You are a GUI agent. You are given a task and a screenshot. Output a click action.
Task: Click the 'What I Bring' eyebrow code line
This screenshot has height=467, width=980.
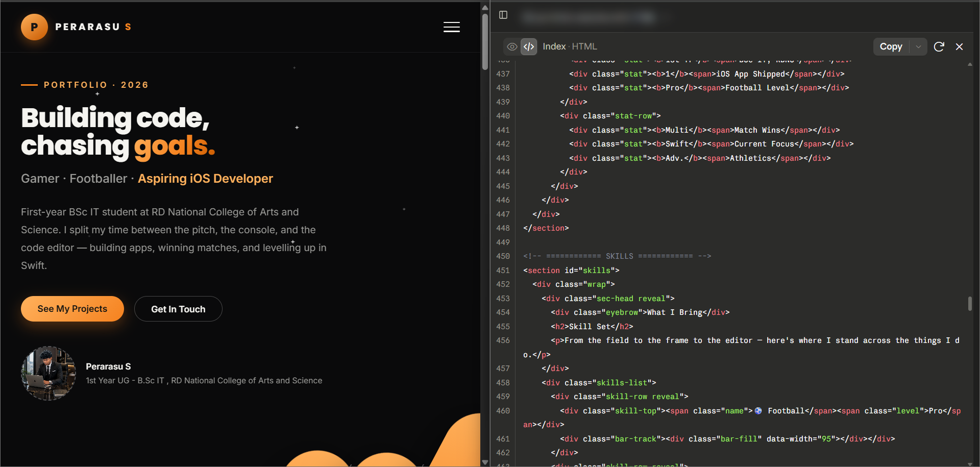click(x=640, y=312)
